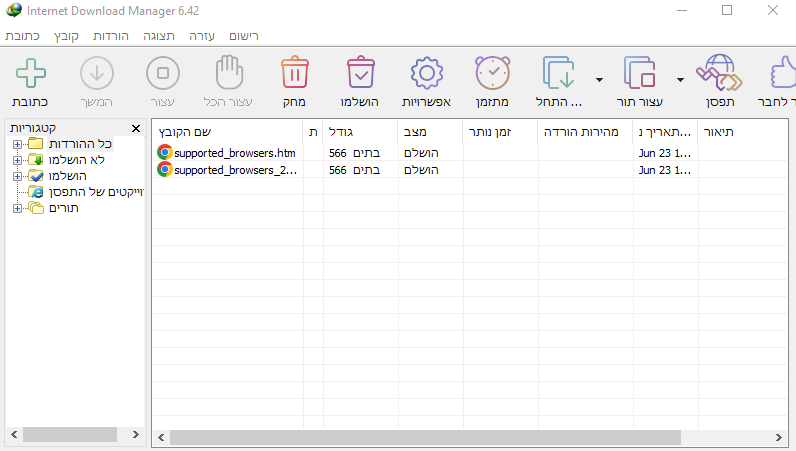Select the לא הושלמו tree label
Image resolution: width=796 pixels, height=451 pixels.
(77, 160)
